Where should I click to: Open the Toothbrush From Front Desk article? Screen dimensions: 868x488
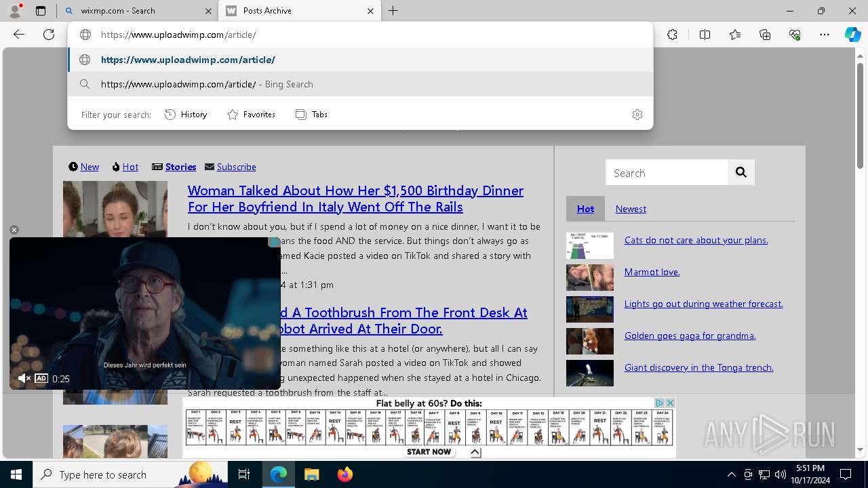point(404,321)
